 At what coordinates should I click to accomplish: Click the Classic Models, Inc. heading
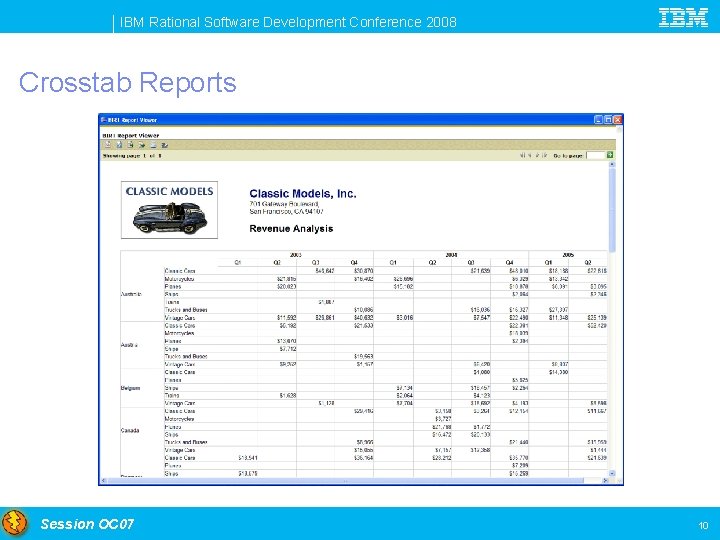303,194
